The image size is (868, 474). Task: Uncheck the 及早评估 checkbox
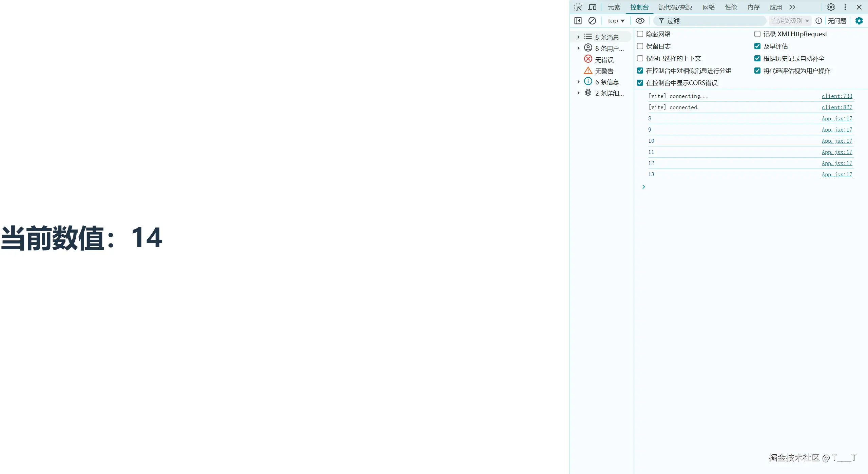[x=757, y=46]
